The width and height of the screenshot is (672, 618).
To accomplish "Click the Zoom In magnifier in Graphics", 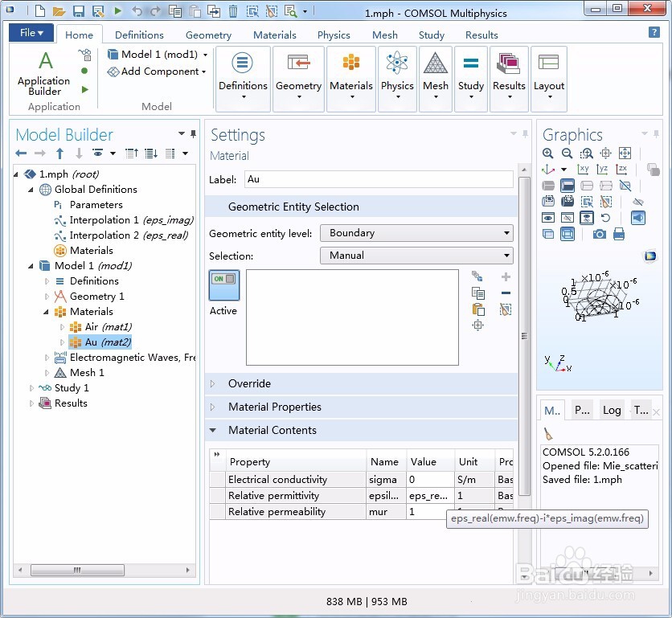I will pos(547,153).
